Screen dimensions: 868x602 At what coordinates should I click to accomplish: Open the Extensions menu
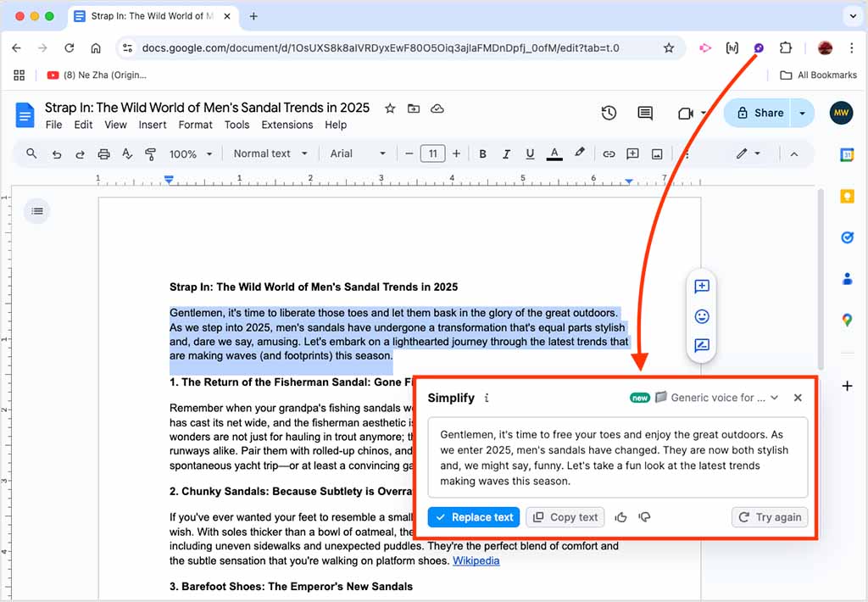pyautogui.click(x=287, y=125)
